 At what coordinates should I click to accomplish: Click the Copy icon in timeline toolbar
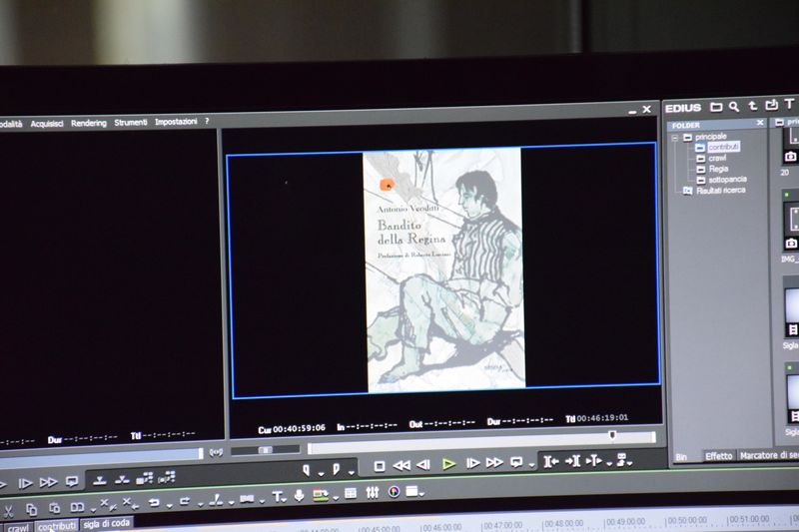point(31,509)
